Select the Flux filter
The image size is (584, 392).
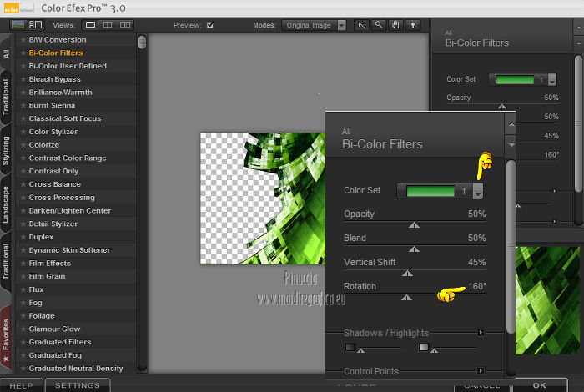pyautogui.click(x=36, y=289)
